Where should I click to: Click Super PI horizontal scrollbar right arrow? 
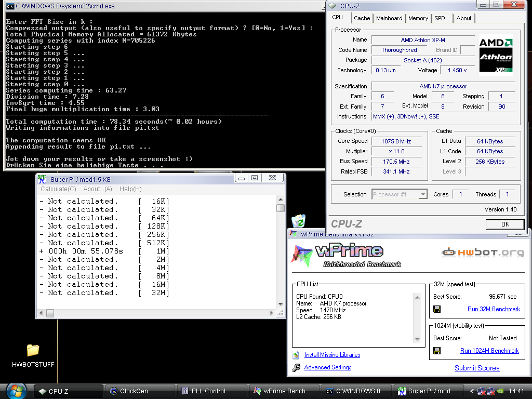tap(271, 313)
